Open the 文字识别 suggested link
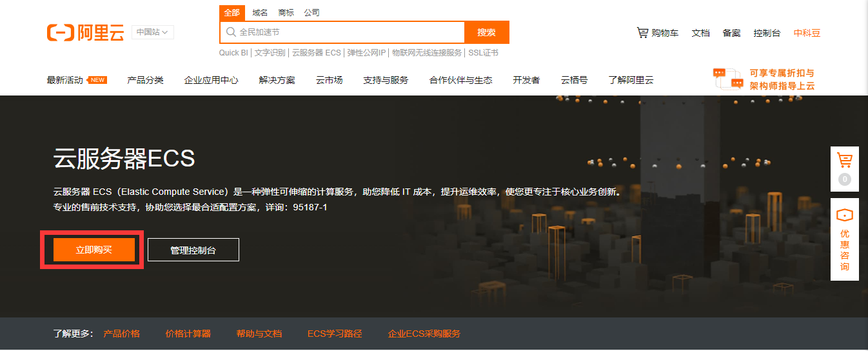The image size is (868, 351). (x=270, y=53)
